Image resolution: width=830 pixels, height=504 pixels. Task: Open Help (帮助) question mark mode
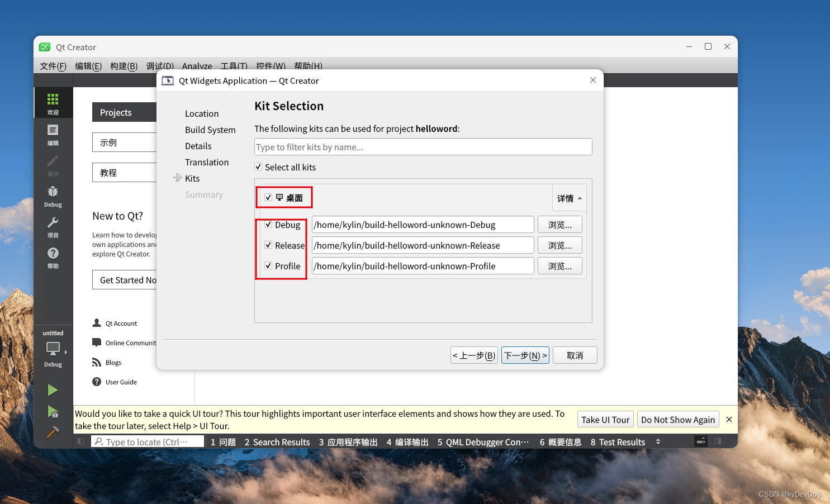click(53, 256)
